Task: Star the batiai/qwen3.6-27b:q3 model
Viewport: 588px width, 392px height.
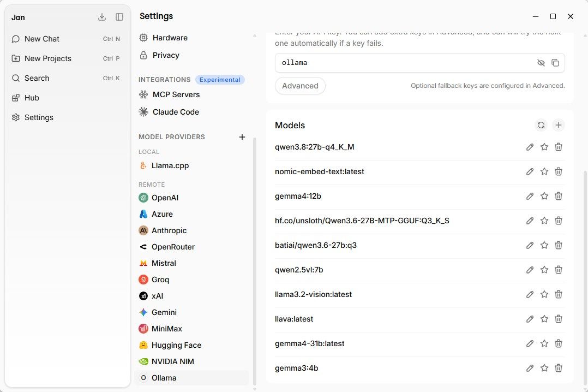Action: 544,245
